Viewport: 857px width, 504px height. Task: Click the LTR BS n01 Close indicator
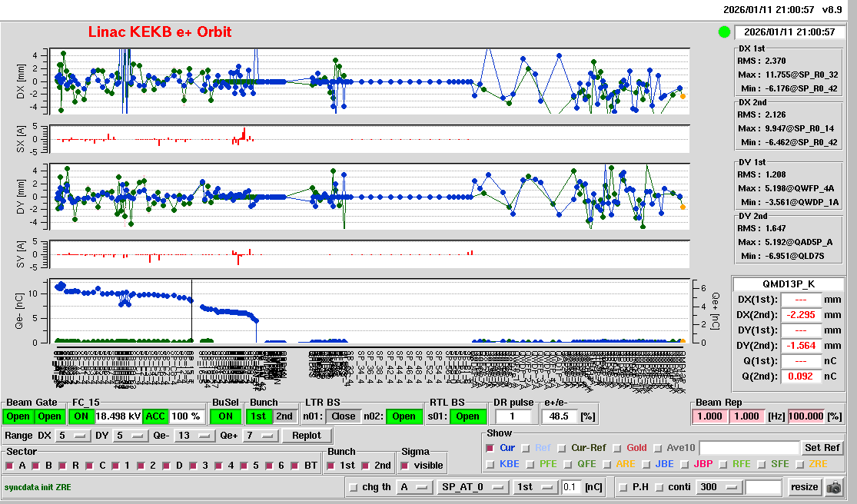[x=343, y=416]
